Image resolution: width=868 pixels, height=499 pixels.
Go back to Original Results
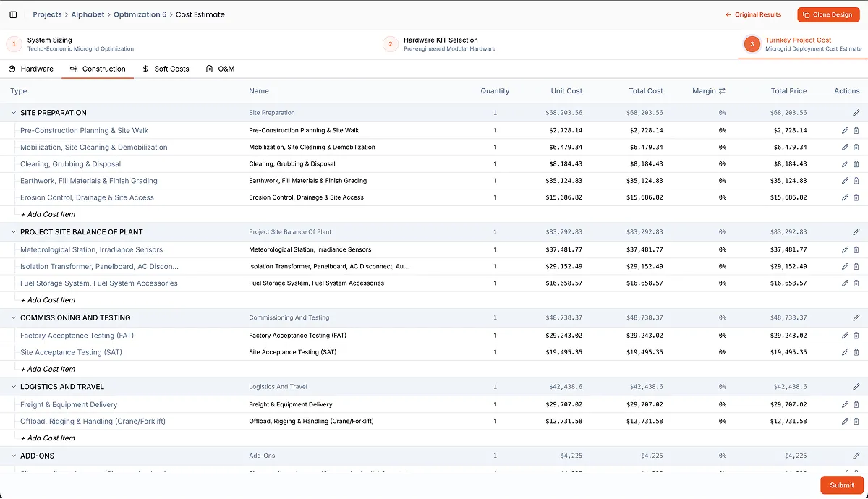coord(753,14)
